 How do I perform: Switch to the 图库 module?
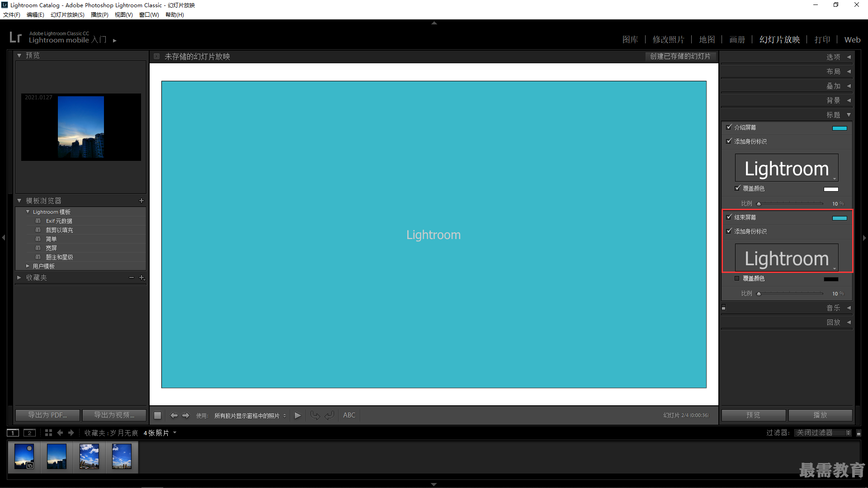click(x=630, y=40)
